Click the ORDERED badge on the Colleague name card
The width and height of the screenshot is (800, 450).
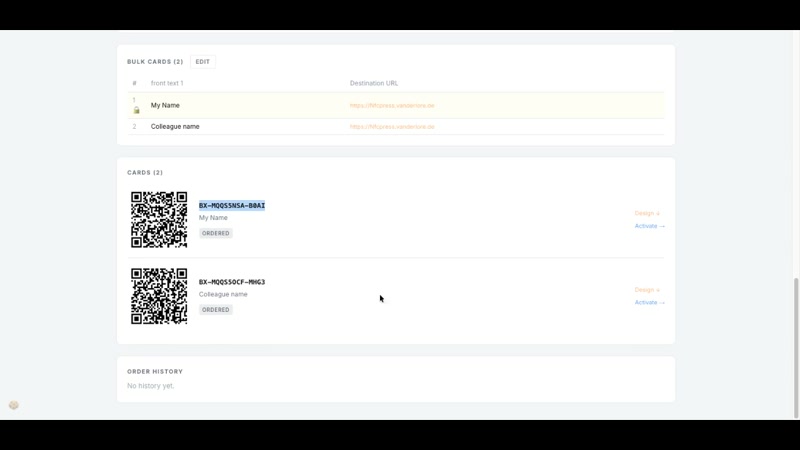click(x=215, y=310)
